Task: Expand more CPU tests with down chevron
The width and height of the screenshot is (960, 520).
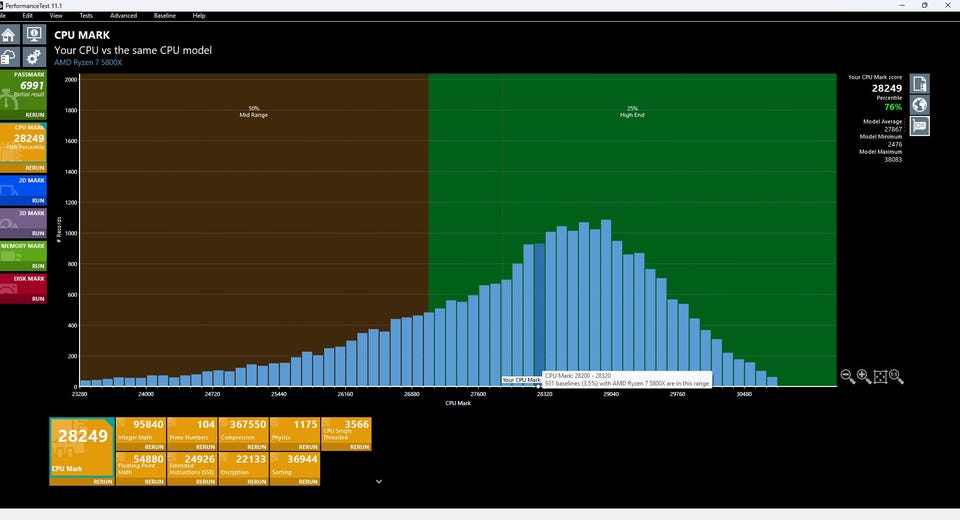Action: (379, 481)
